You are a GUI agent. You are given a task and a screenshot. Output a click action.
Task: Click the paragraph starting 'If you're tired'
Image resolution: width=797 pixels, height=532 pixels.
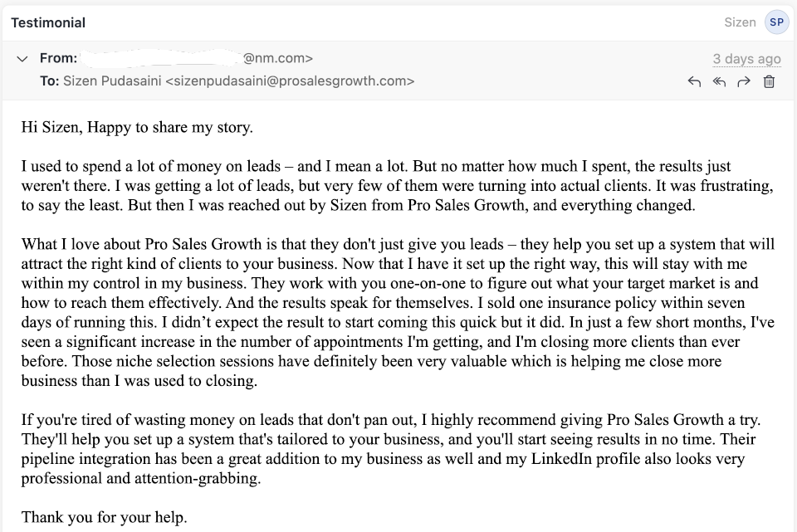pos(391,449)
